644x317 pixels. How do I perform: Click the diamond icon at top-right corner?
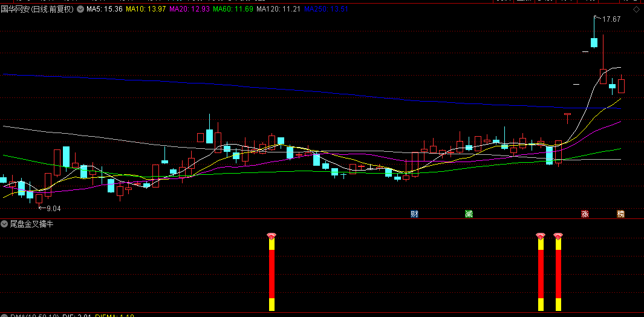point(637,9)
